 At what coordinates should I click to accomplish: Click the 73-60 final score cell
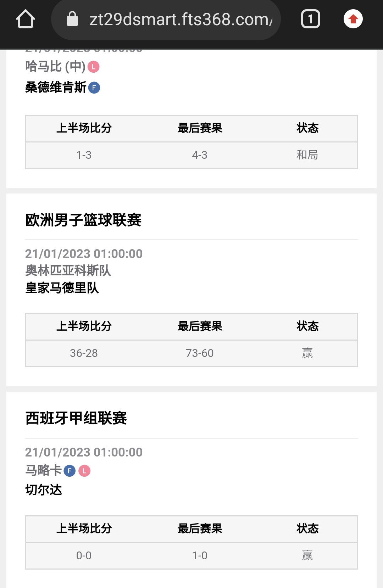tap(200, 353)
